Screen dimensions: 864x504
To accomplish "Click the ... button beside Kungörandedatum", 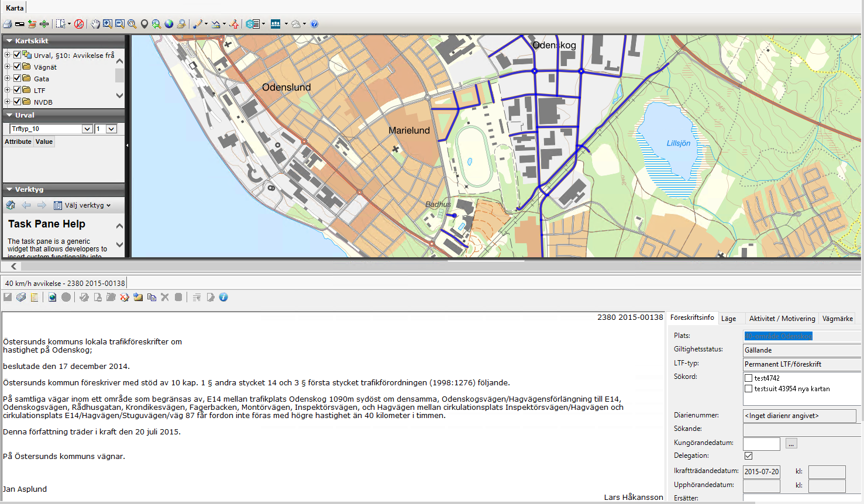I will click(791, 444).
